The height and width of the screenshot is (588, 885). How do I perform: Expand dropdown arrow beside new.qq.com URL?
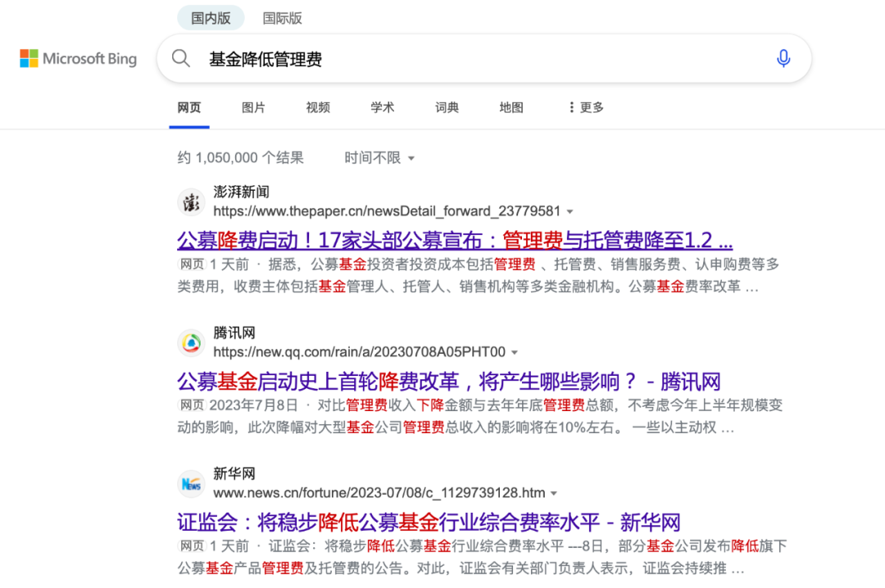pos(515,353)
